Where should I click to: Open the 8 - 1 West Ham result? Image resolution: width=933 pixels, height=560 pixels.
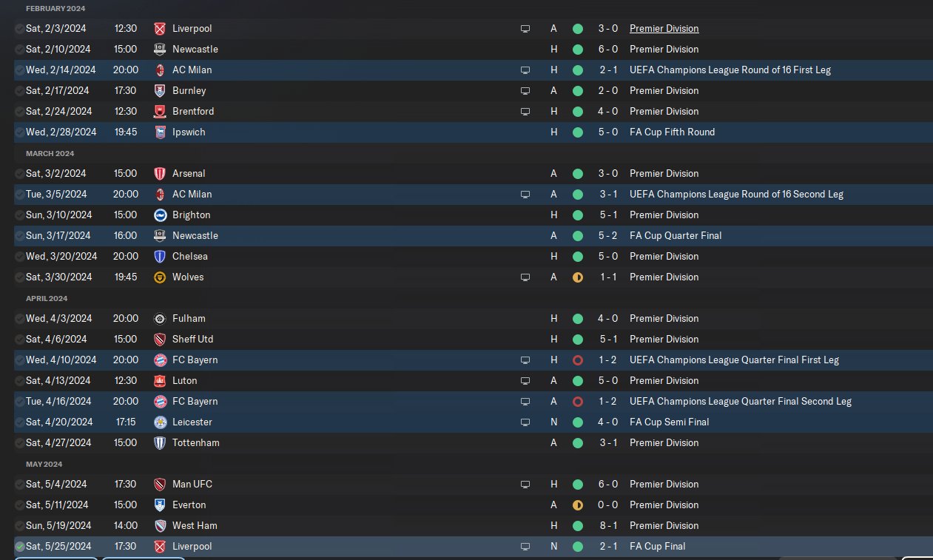(607, 526)
